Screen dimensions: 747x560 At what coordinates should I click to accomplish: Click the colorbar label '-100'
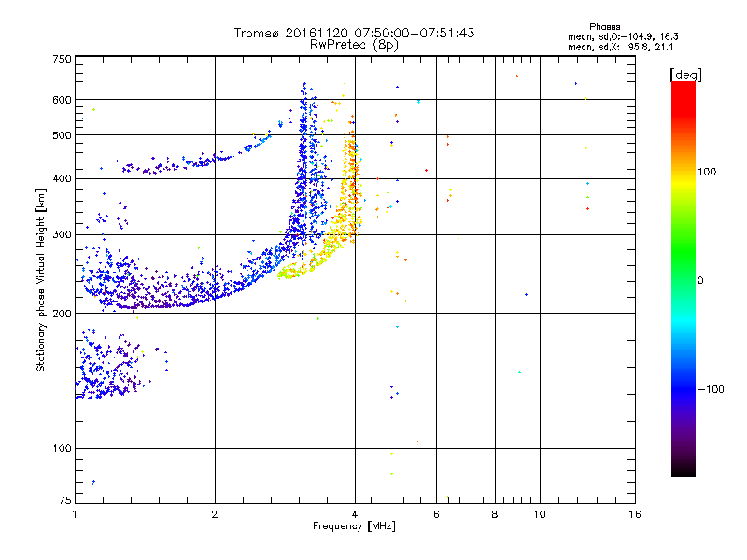[x=712, y=389]
